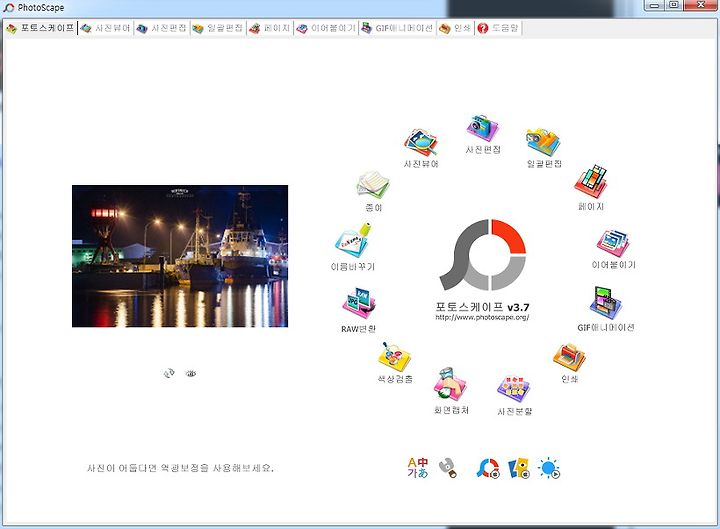Click the PhotoScape title bar icon

pos(9,7)
